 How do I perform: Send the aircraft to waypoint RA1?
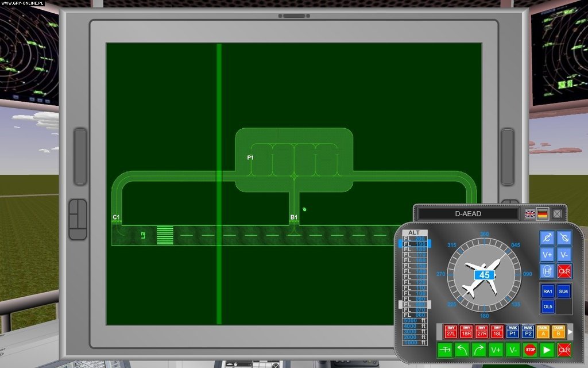coord(548,292)
